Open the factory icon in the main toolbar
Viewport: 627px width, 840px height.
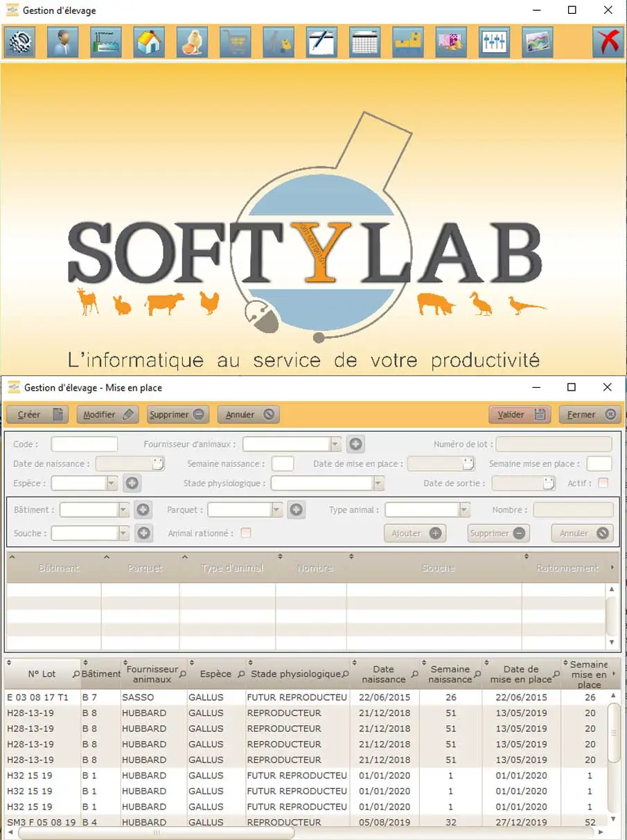pyautogui.click(x=106, y=42)
